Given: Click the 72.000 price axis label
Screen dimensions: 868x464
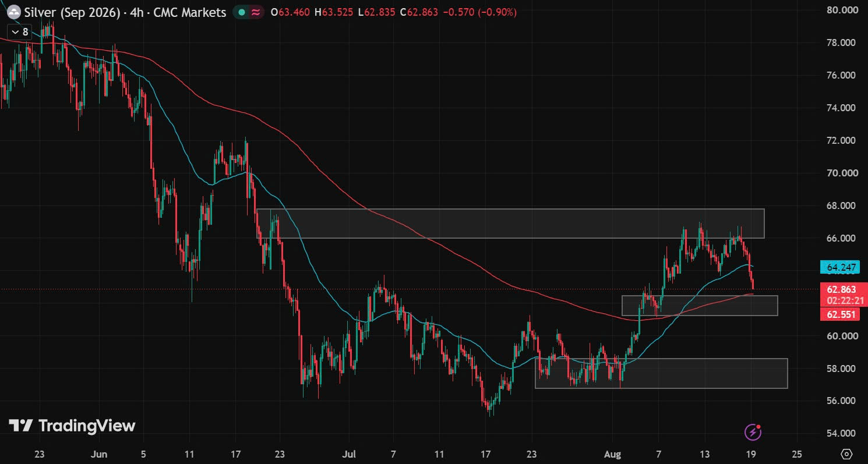Looking at the screenshot, I should (x=840, y=141).
